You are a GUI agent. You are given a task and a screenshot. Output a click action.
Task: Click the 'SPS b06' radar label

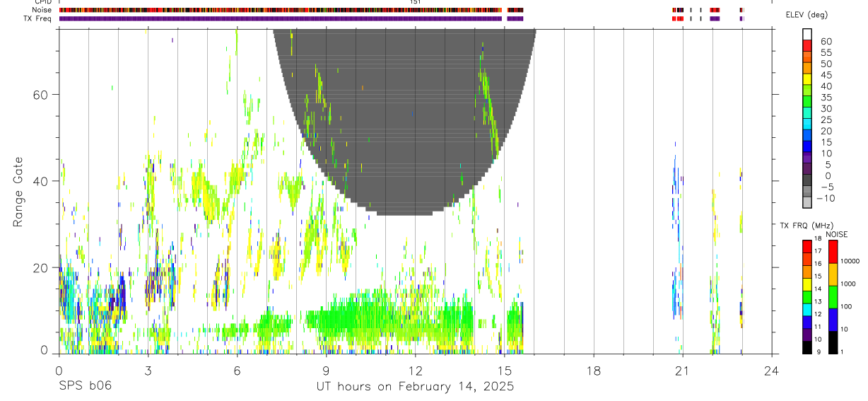tap(84, 386)
